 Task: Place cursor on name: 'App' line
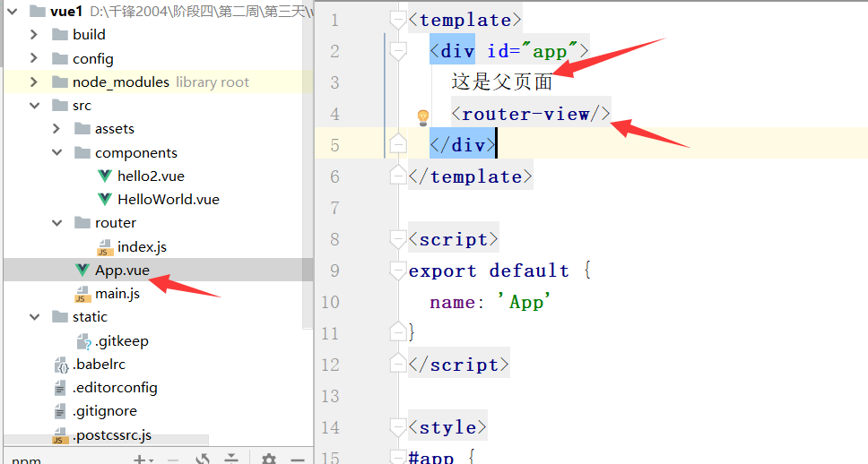click(x=490, y=302)
